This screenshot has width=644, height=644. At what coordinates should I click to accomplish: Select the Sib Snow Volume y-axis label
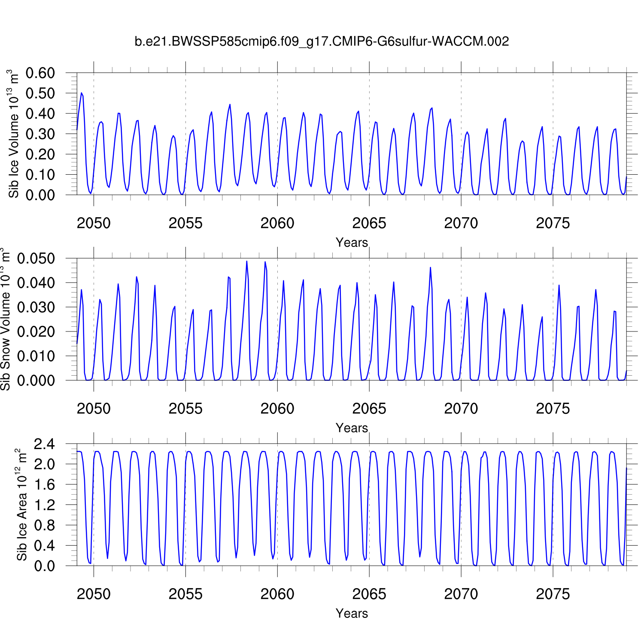pyautogui.click(x=5, y=319)
